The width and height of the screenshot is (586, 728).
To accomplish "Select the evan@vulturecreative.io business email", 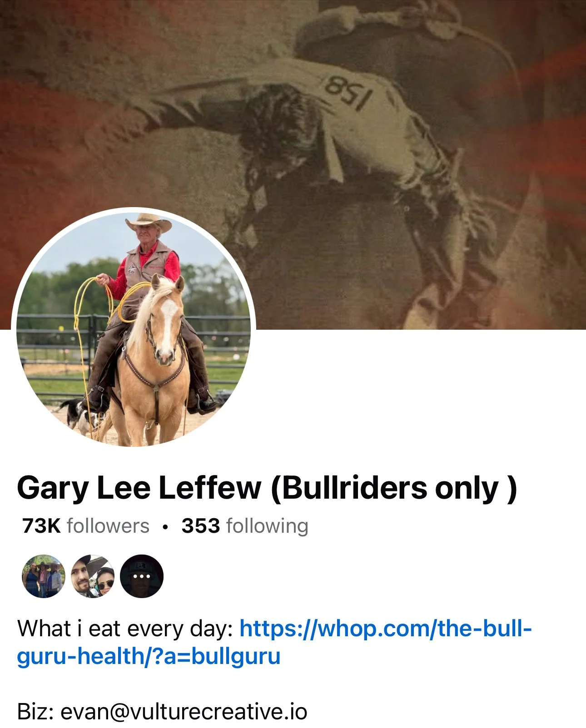I will (x=184, y=712).
